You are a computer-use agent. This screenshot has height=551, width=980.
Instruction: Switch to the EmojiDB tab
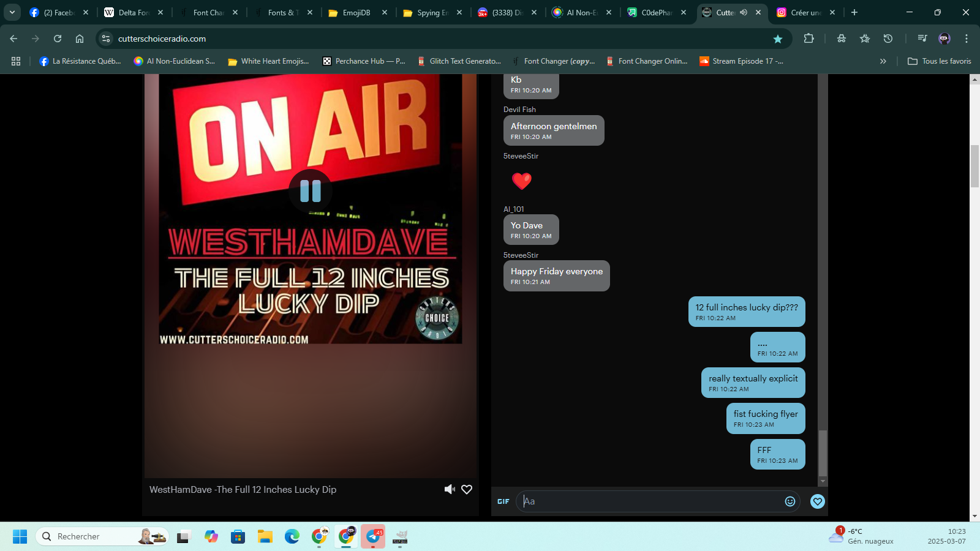click(x=356, y=12)
